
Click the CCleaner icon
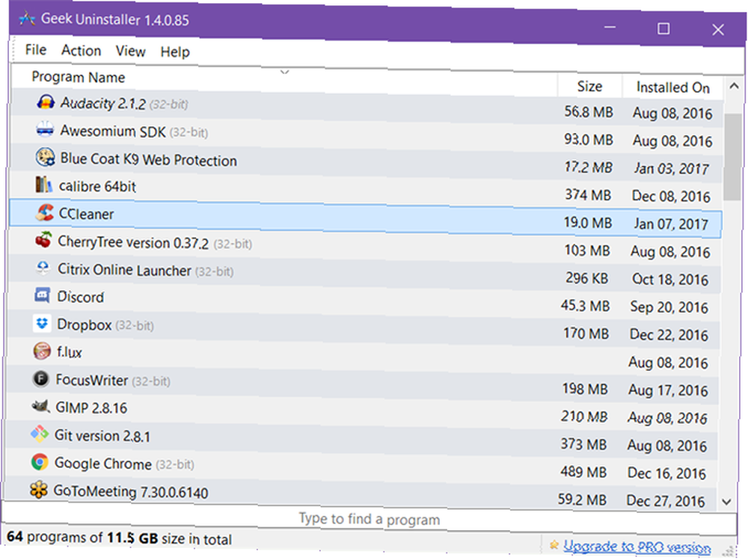pyautogui.click(x=44, y=212)
